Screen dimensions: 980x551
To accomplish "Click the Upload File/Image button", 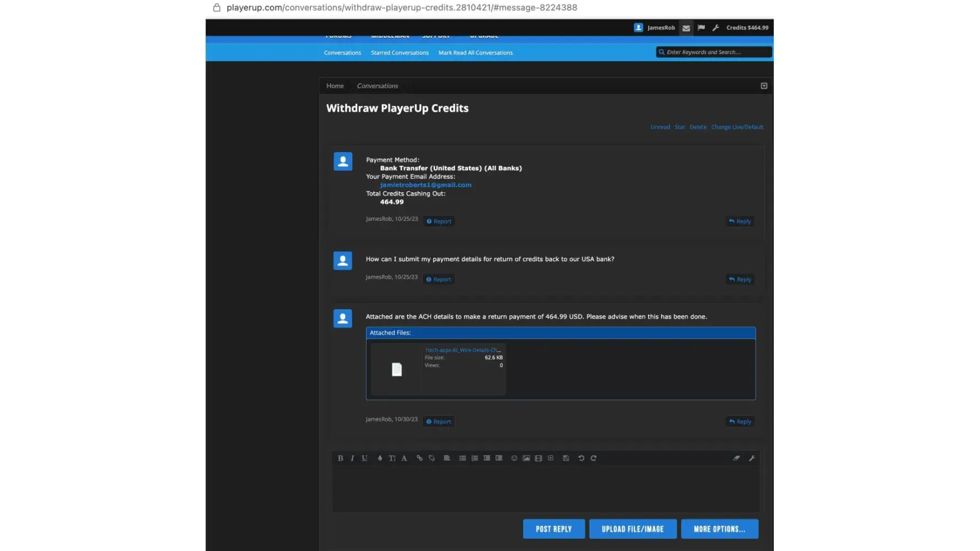I will click(633, 529).
